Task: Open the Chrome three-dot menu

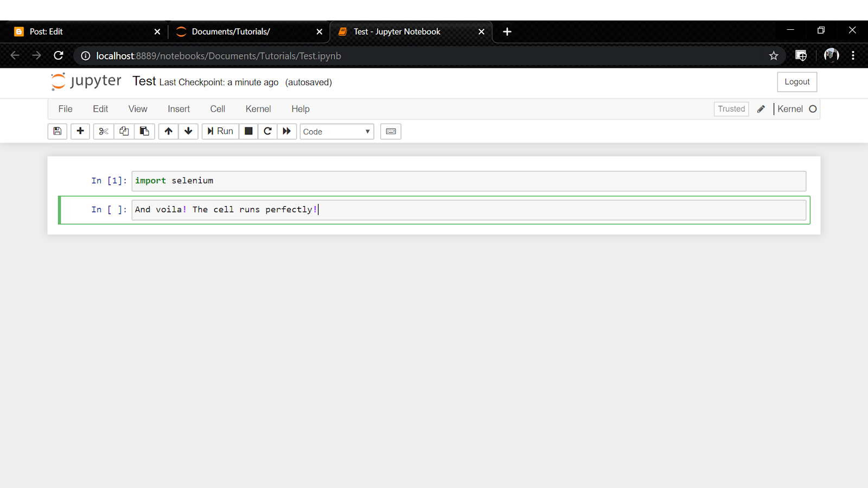Action: 853,55
